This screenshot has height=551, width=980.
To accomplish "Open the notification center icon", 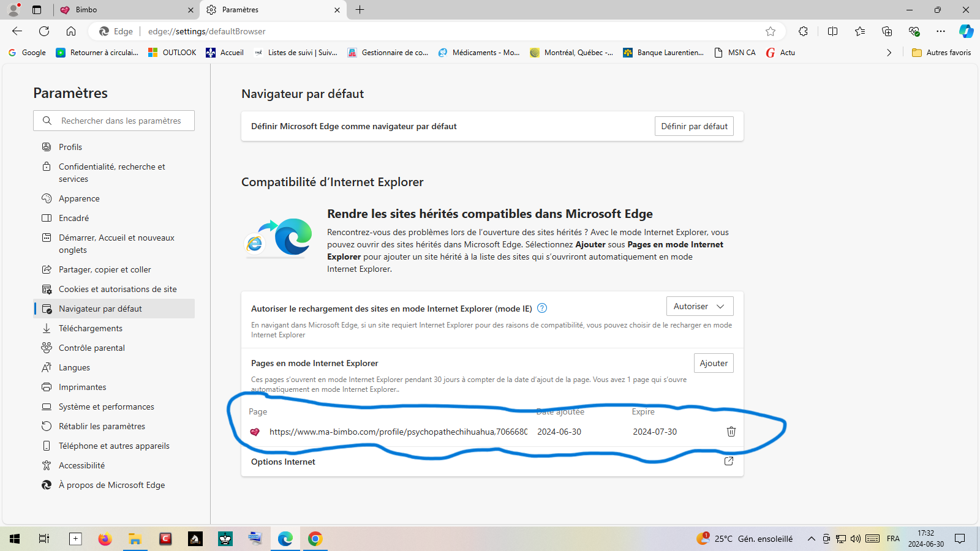I will click(960, 539).
